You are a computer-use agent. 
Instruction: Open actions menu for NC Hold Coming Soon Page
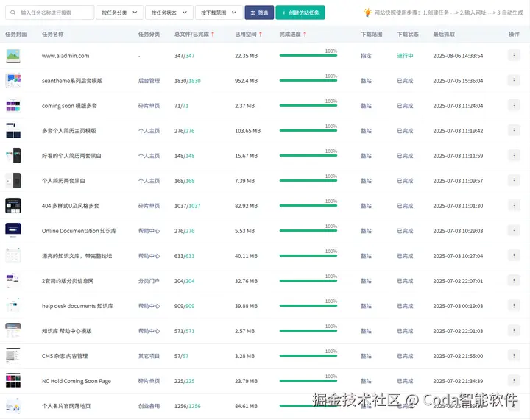tap(514, 380)
